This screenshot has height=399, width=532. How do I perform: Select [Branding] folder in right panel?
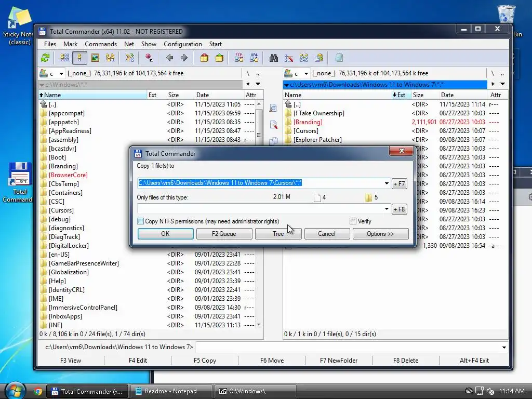click(308, 122)
